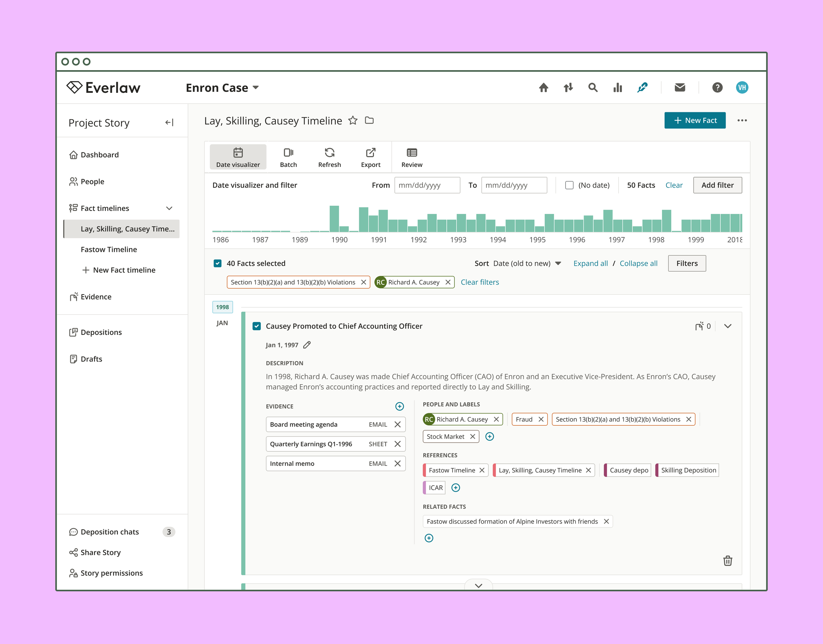Delete the fact using the trash icon

(x=727, y=560)
